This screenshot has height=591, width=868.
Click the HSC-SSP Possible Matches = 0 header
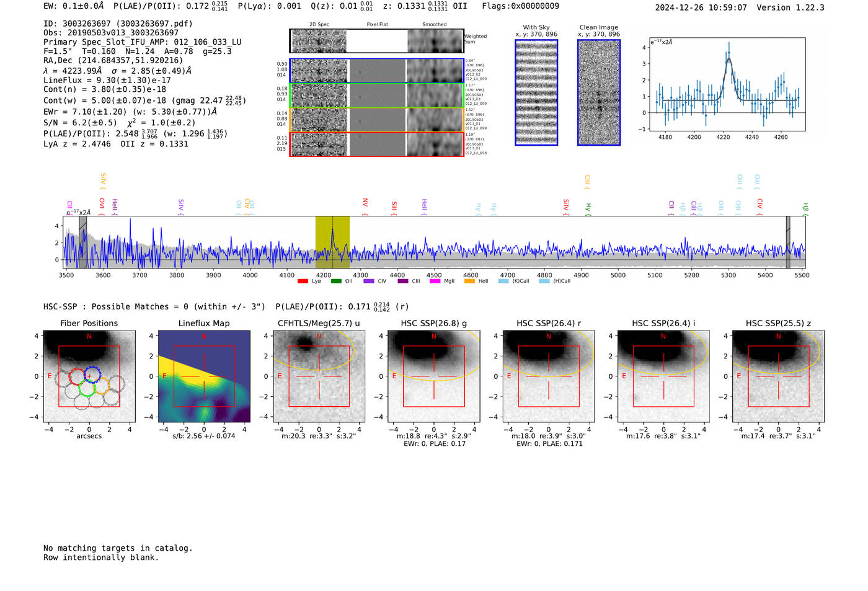coord(154,307)
